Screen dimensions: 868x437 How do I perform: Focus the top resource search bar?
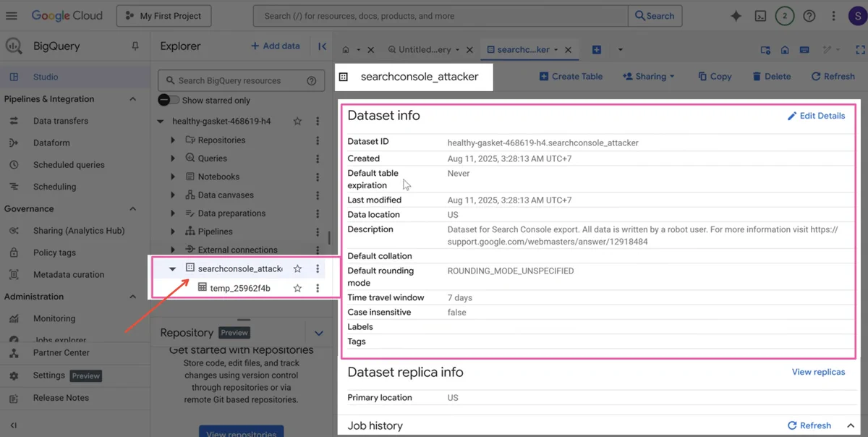[441, 16]
